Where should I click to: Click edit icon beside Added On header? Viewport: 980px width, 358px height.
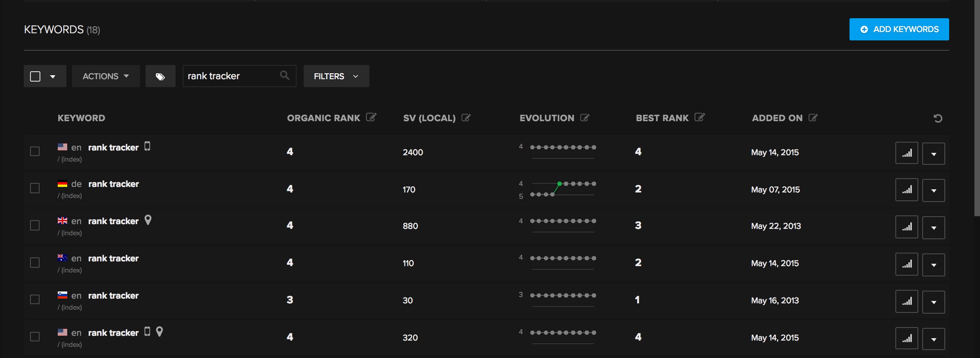(813, 118)
